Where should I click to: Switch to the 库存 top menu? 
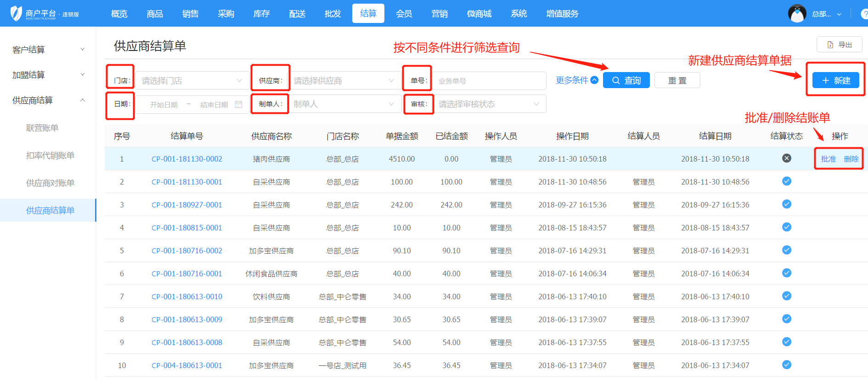[x=261, y=14]
